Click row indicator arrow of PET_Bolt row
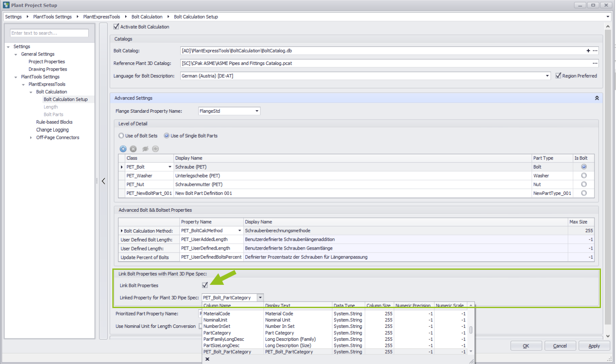The image size is (616, 364). pyautogui.click(x=122, y=167)
